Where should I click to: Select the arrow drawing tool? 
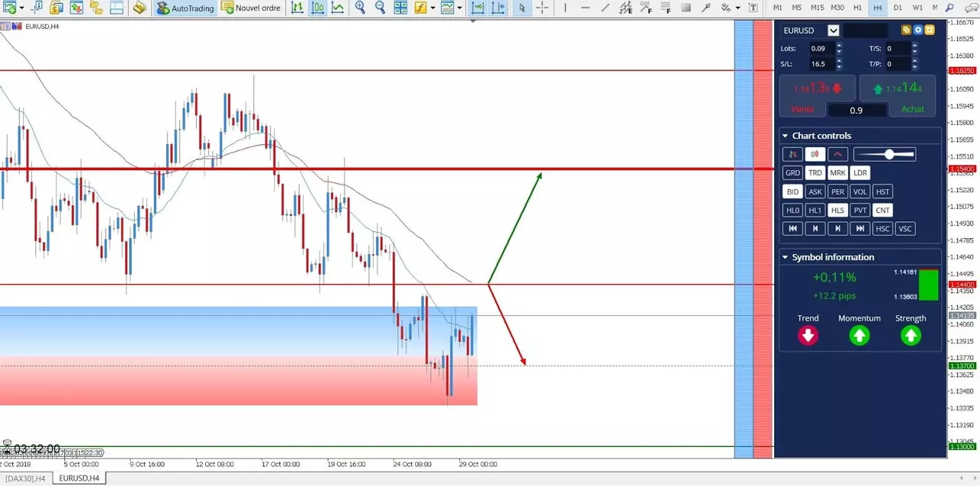point(706,8)
